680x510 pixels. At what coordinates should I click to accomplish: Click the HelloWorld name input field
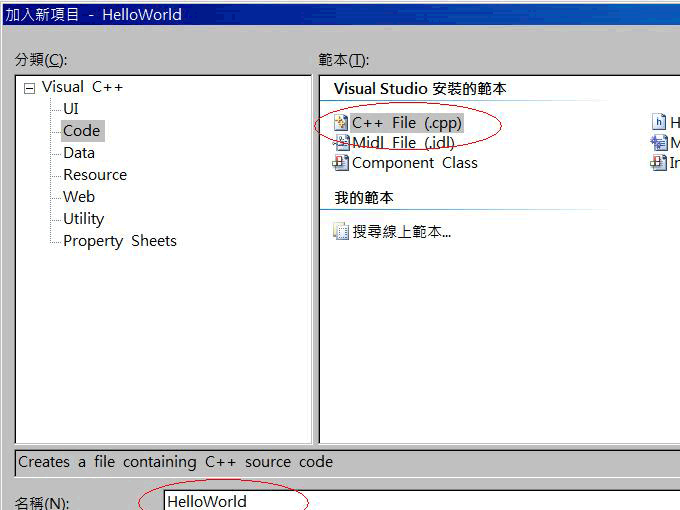pos(422,501)
